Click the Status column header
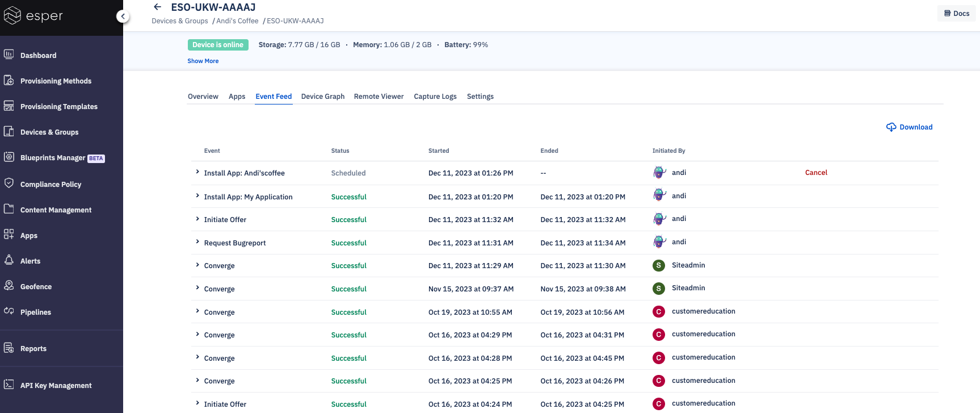Image resolution: width=980 pixels, height=413 pixels. (340, 151)
